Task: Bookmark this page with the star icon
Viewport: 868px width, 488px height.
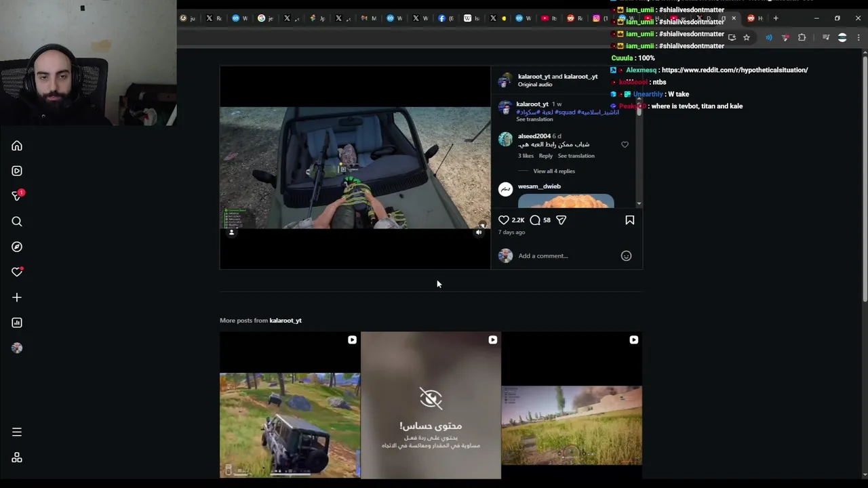Action: point(747,37)
